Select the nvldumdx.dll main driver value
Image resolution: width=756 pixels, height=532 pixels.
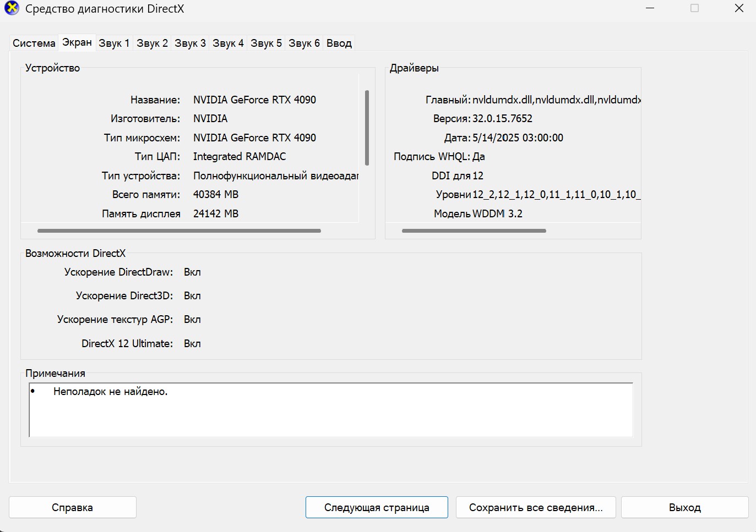click(557, 100)
